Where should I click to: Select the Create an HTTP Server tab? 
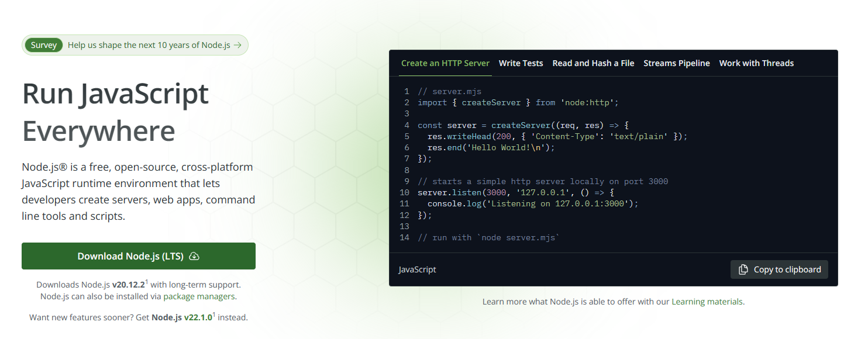coord(445,63)
